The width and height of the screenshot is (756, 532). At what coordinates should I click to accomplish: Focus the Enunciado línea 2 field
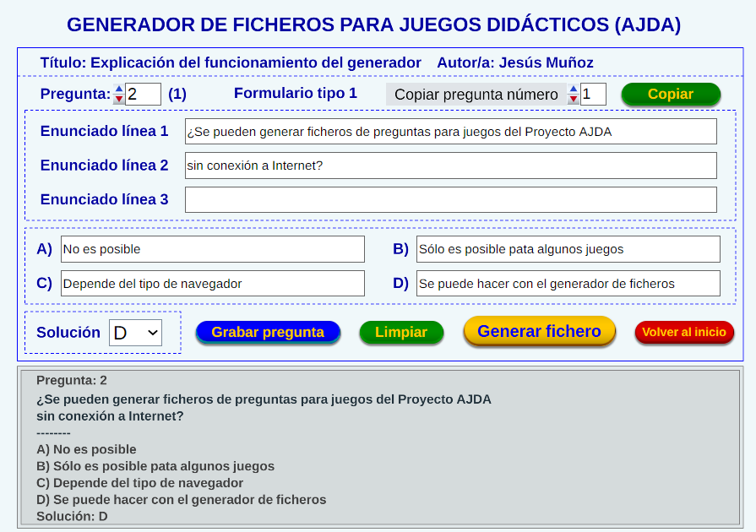(x=450, y=166)
